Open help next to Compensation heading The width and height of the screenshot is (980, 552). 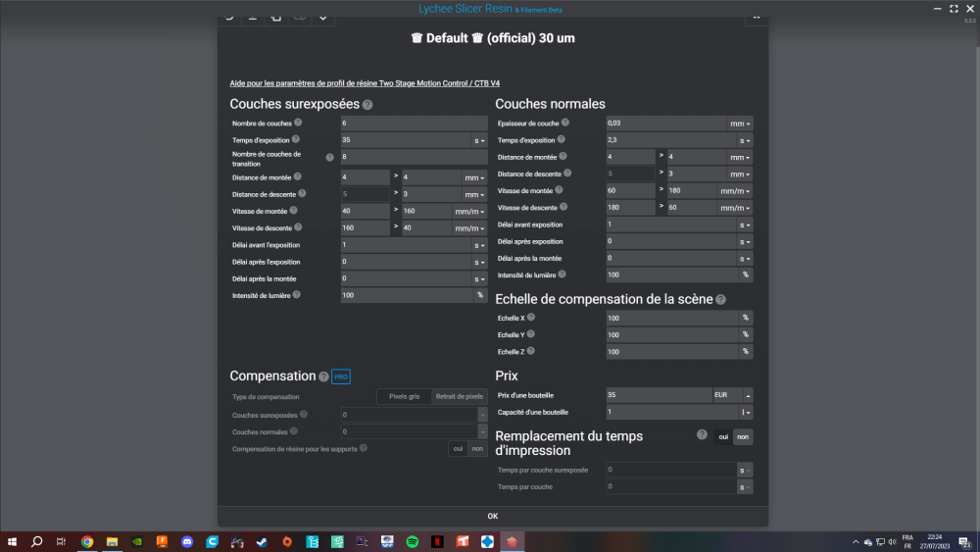(323, 376)
